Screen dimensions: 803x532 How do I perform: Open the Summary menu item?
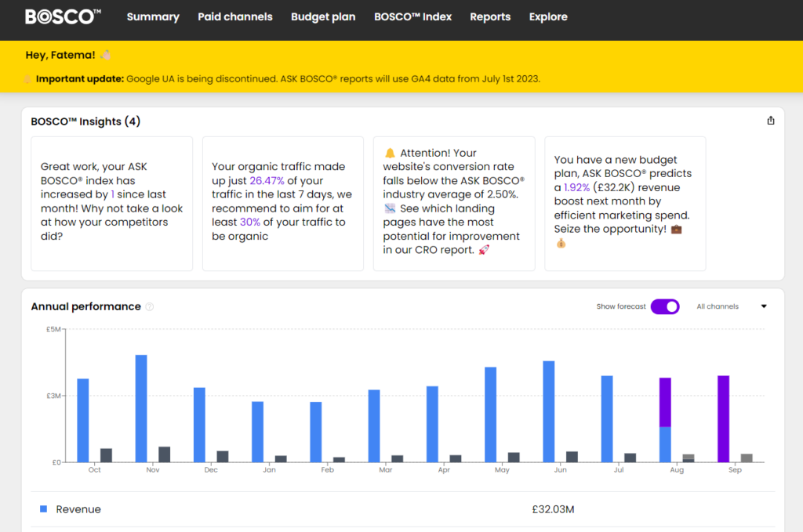point(153,16)
